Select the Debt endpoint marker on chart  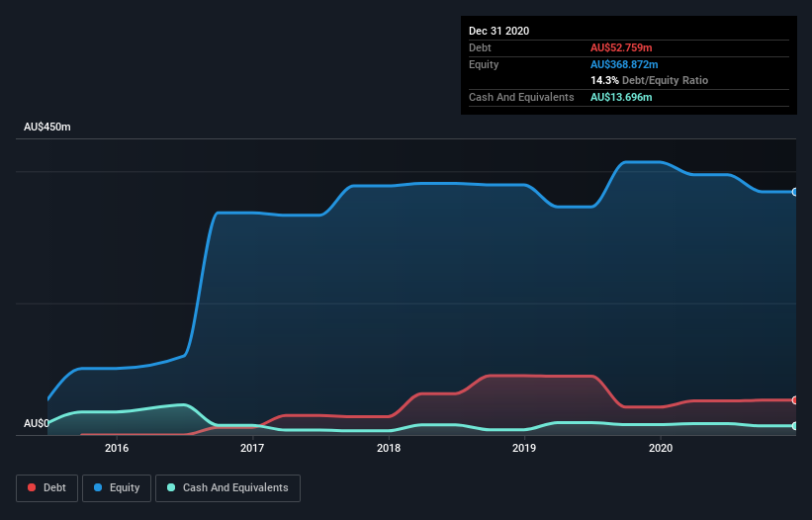pos(795,400)
